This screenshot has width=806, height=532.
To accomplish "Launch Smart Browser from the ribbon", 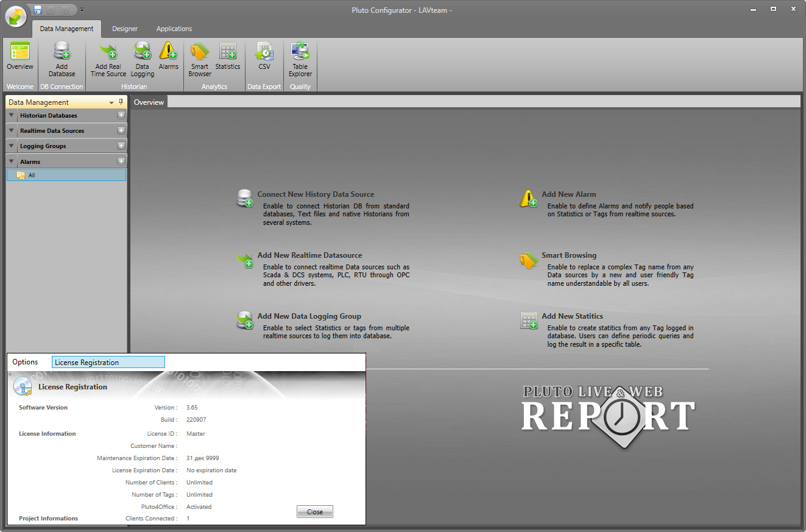I will click(200, 59).
